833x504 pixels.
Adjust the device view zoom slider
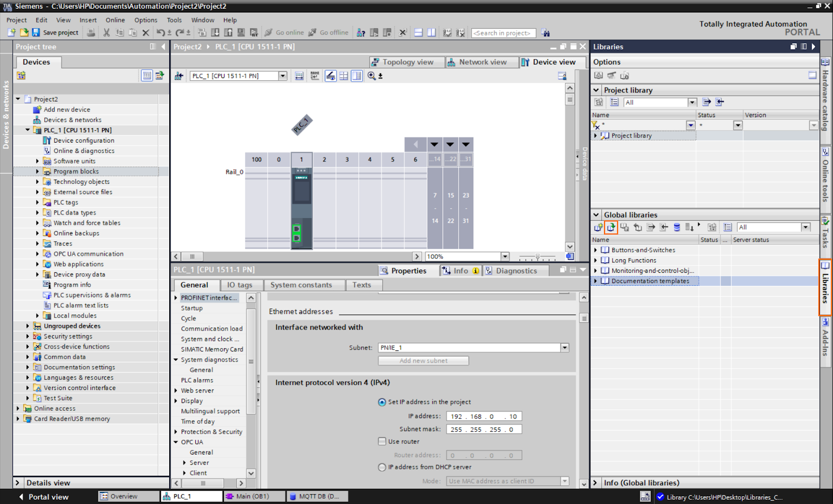[x=537, y=257]
